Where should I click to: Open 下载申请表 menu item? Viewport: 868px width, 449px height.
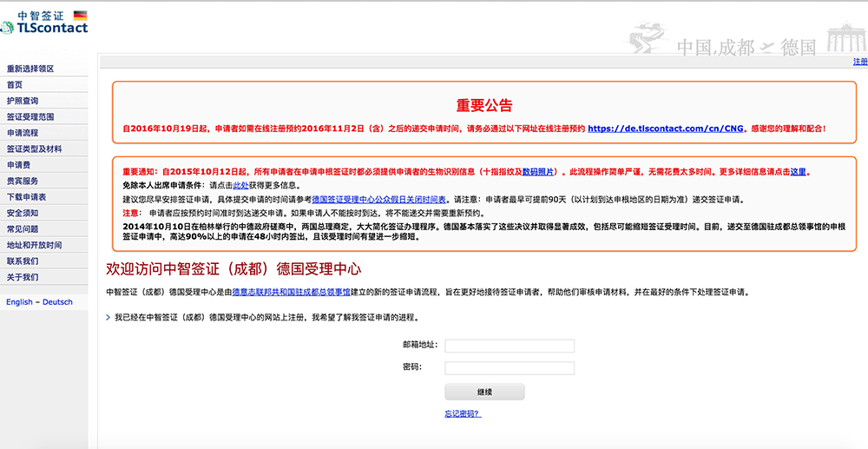[27, 197]
